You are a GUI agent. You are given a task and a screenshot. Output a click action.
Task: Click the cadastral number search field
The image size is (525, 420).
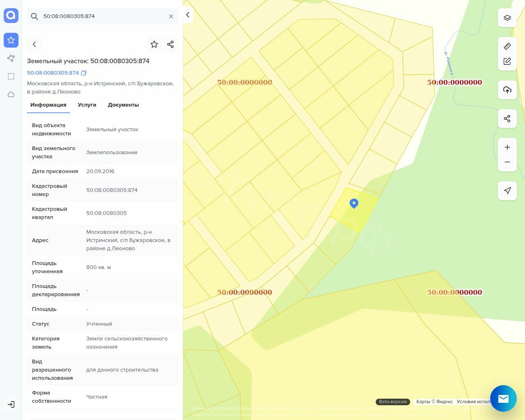tap(103, 16)
